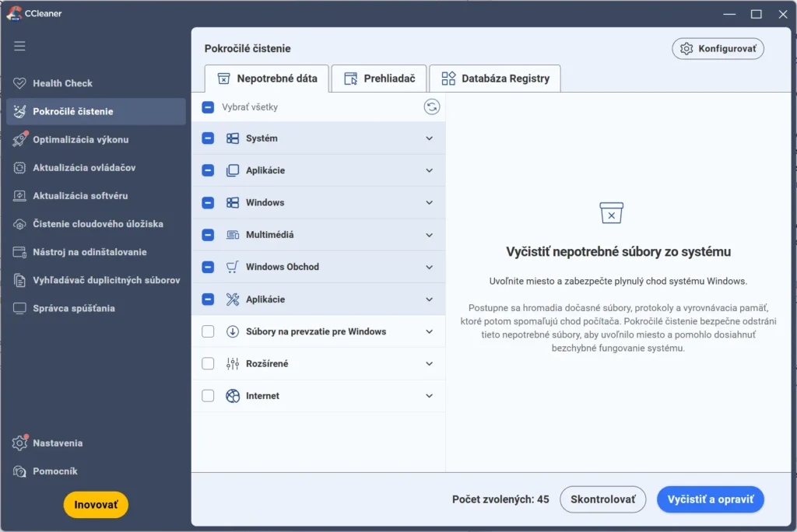The height and width of the screenshot is (532, 797).
Task: Expand the Systém category chevron
Action: 429,138
